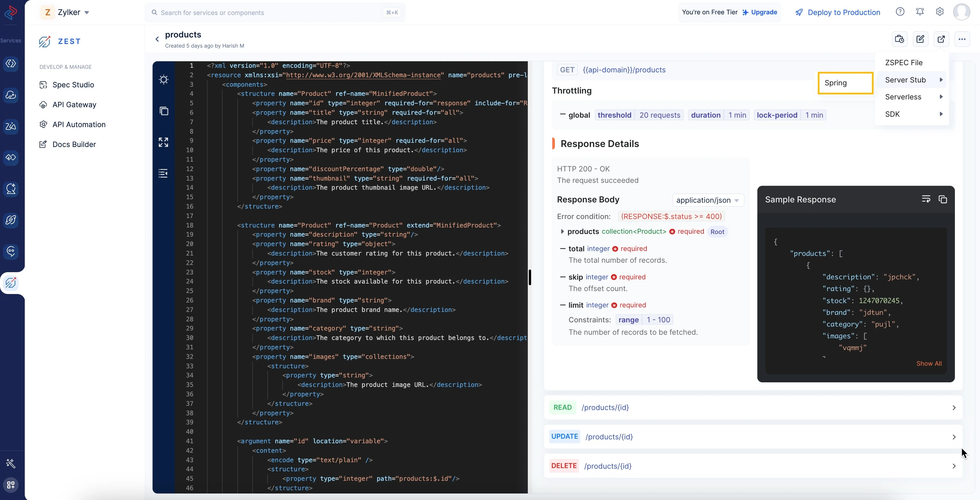The width and height of the screenshot is (980, 500).
Task: Click the editor/preview pane splitter handle
Action: coord(529,277)
